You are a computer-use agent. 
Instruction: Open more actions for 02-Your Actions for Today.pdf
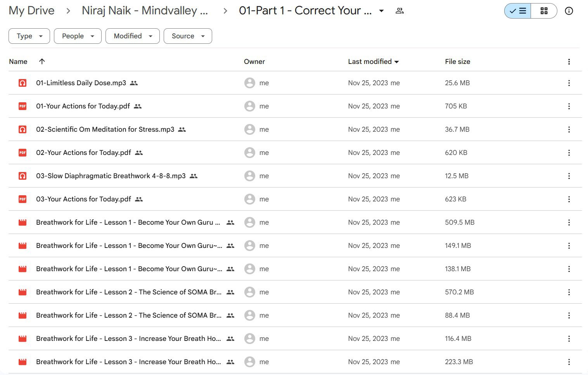(569, 153)
